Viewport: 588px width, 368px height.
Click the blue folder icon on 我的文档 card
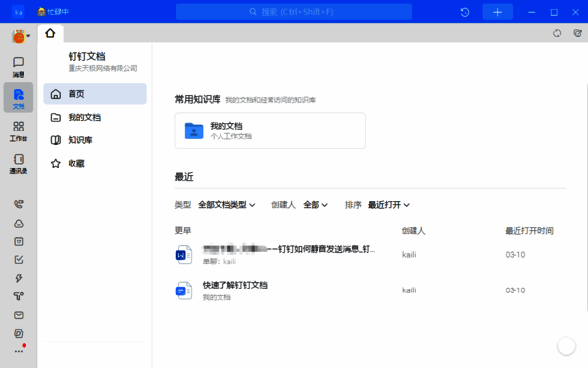click(x=194, y=131)
